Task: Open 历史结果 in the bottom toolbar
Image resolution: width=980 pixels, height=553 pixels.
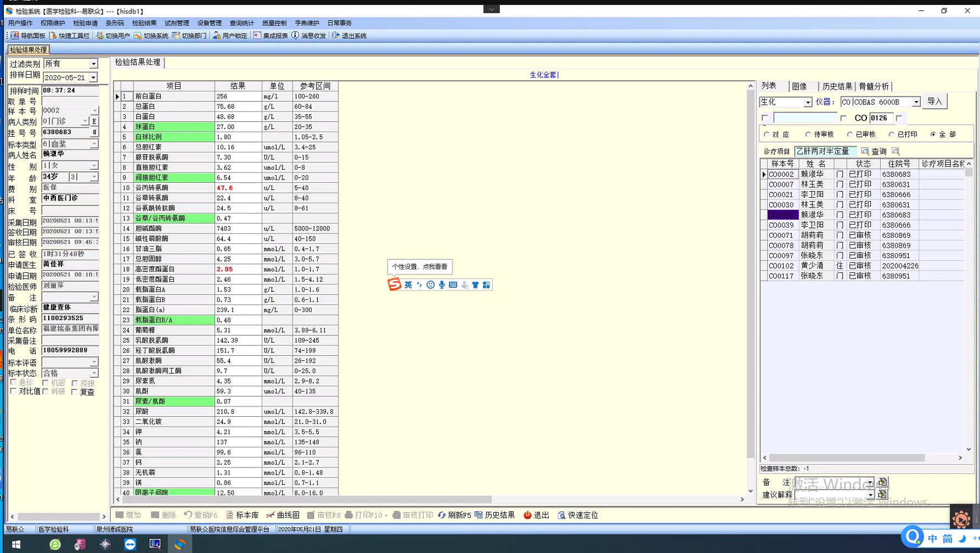Action: click(x=494, y=515)
